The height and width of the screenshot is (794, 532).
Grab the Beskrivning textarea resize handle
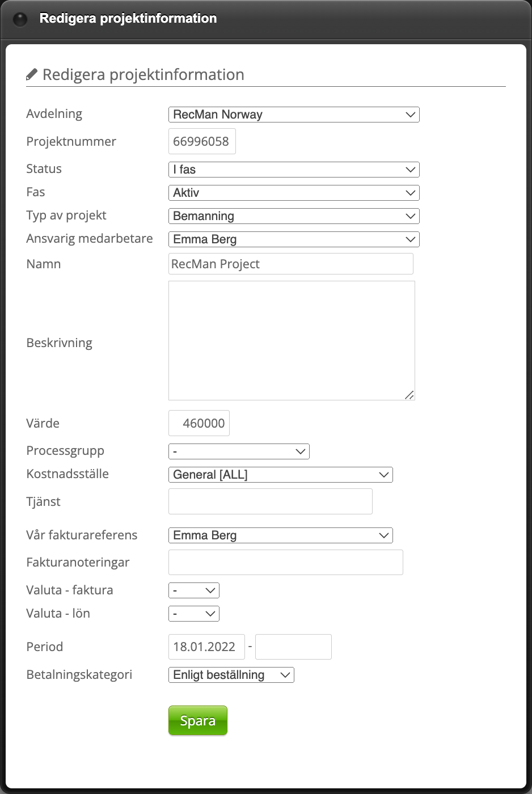[409, 395]
